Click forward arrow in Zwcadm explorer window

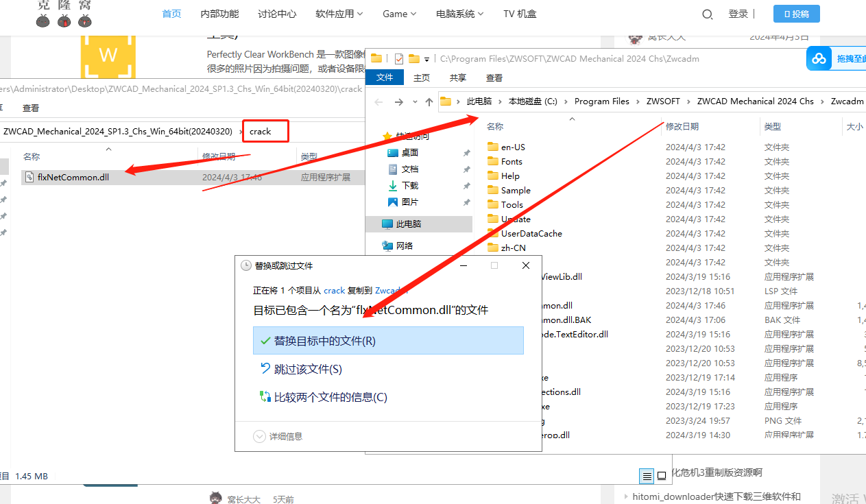click(x=399, y=101)
